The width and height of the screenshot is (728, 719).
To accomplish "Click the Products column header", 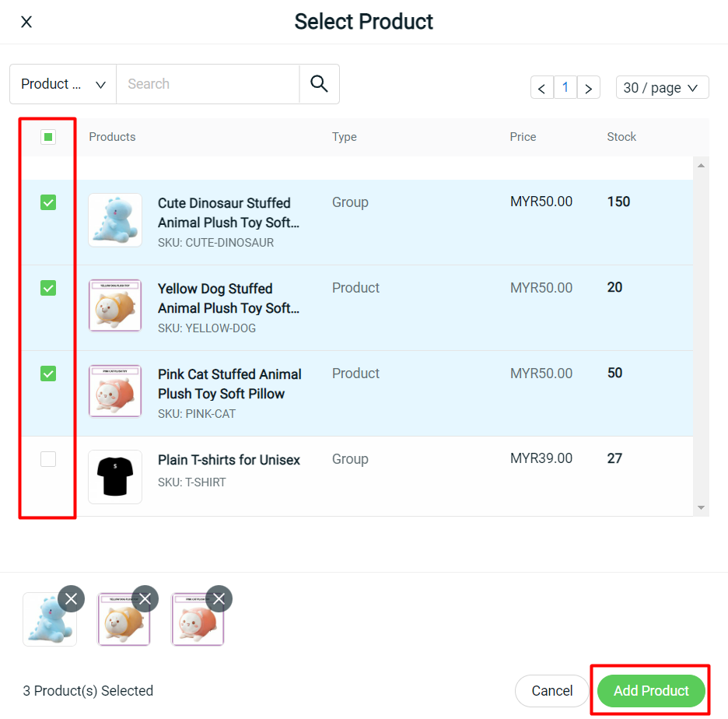I will pos(112,136).
